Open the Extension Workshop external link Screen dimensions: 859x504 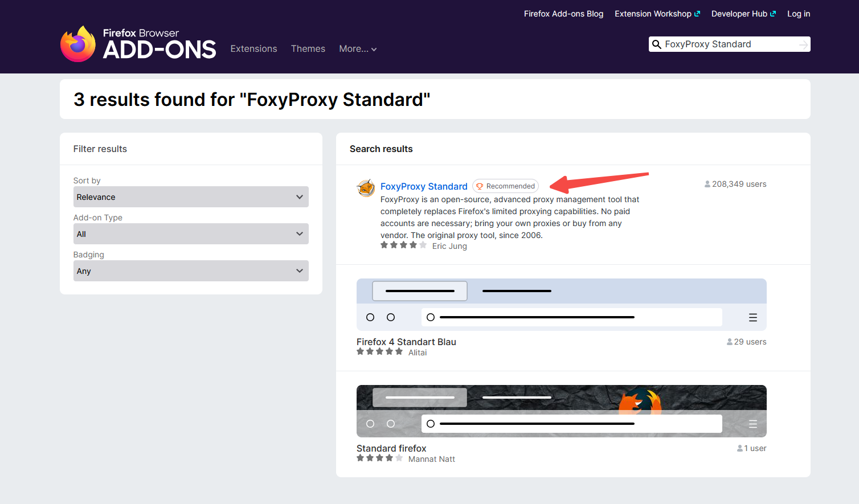click(x=657, y=14)
